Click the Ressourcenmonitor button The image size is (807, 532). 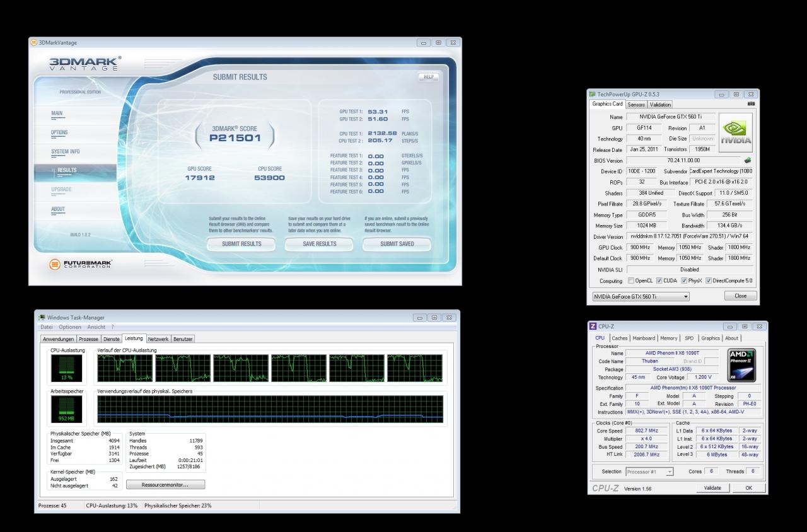(165, 485)
